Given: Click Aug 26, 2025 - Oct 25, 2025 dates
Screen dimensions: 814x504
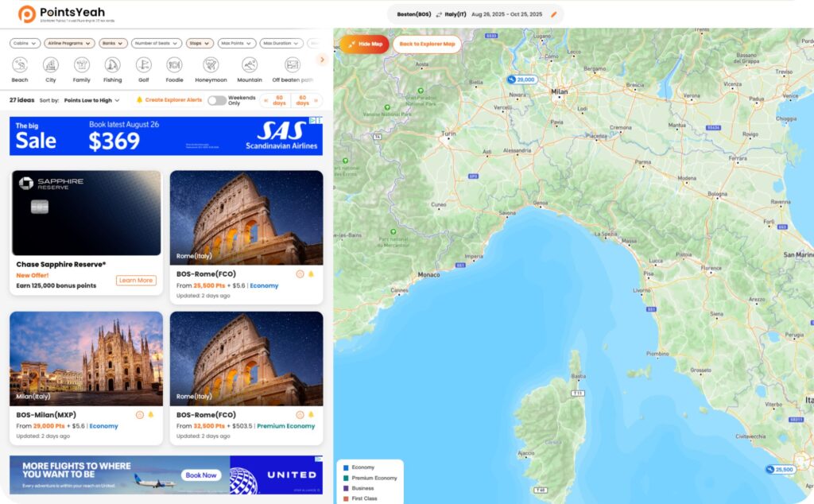Looking at the screenshot, I should coord(506,14).
